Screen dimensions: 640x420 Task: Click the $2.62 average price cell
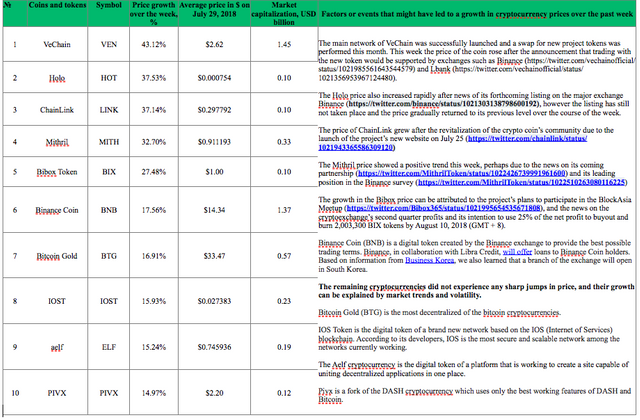tap(214, 44)
